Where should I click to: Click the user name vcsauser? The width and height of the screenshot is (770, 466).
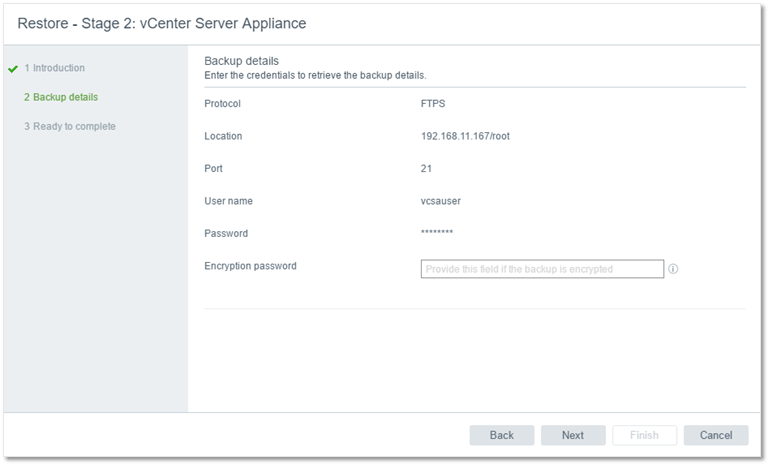tap(440, 201)
